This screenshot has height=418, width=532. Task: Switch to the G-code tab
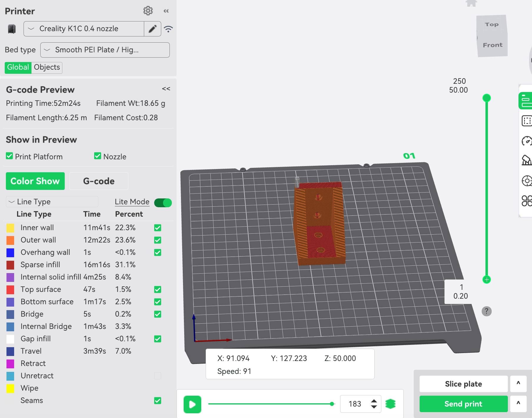point(99,181)
